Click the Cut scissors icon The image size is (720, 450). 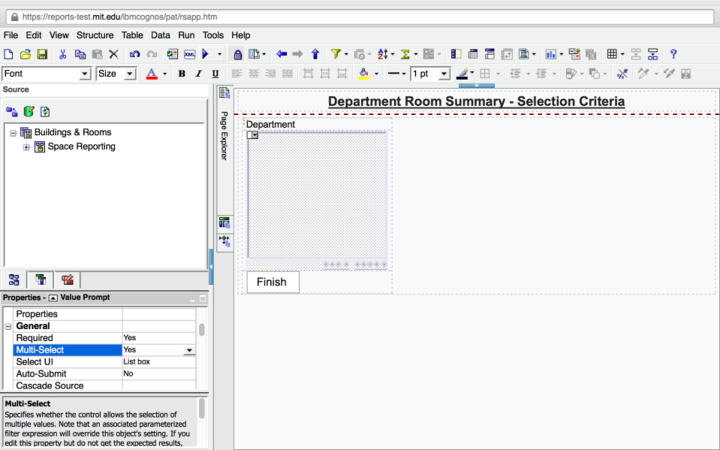pos(62,54)
